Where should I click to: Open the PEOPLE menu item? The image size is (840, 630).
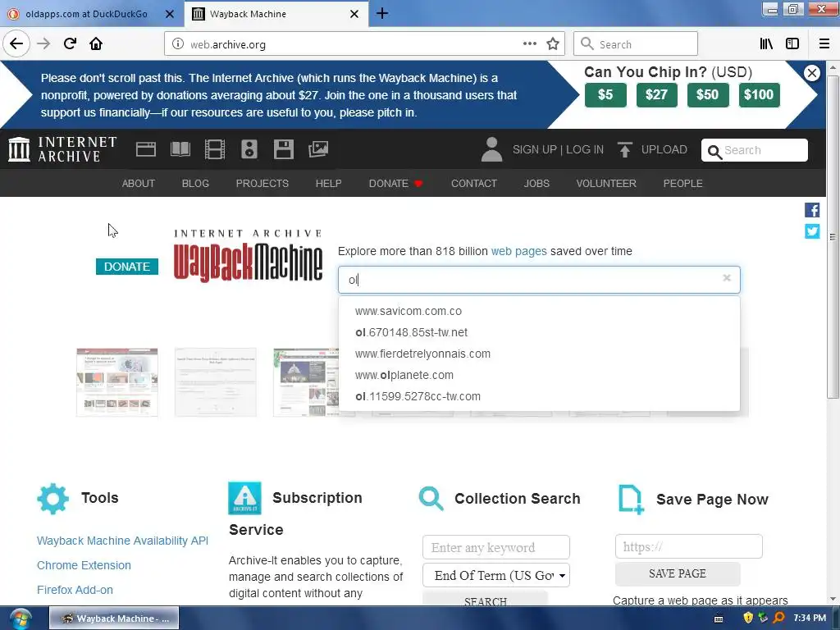(x=683, y=183)
